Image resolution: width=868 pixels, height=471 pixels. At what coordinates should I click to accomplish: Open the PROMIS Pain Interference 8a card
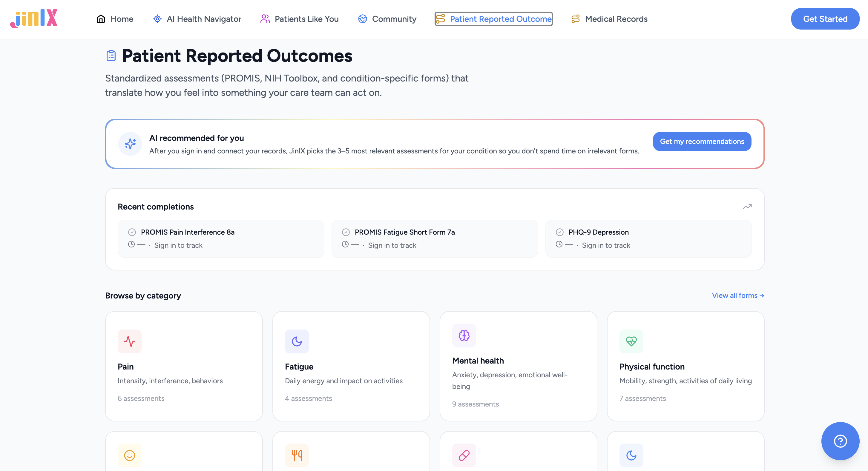[221, 239]
